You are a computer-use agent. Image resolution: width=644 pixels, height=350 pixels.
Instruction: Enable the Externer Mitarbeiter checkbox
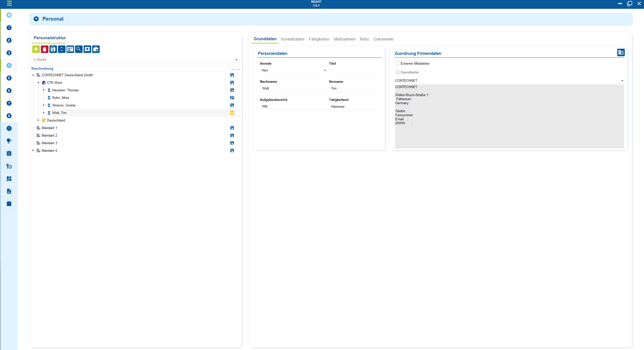point(398,63)
